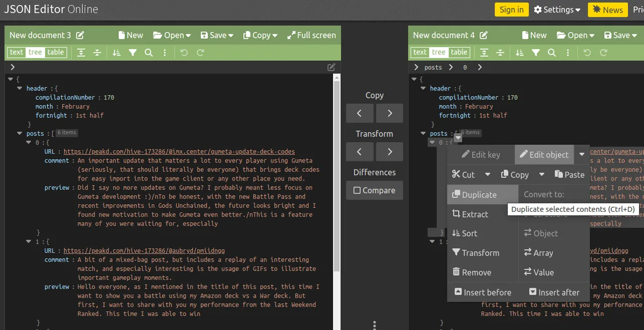Open left panel Save dropdown
Image resolution: width=644 pixels, height=330 pixels.
coord(217,35)
